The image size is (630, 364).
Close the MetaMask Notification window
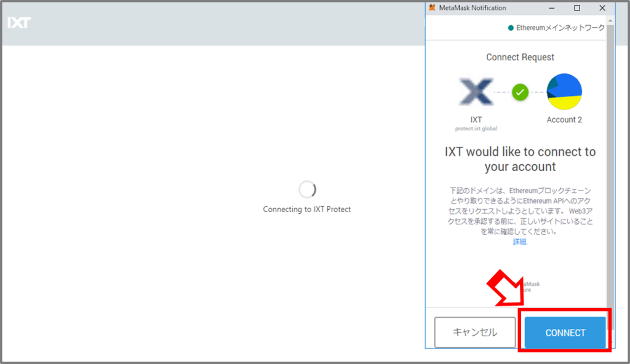(x=602, y=7)
